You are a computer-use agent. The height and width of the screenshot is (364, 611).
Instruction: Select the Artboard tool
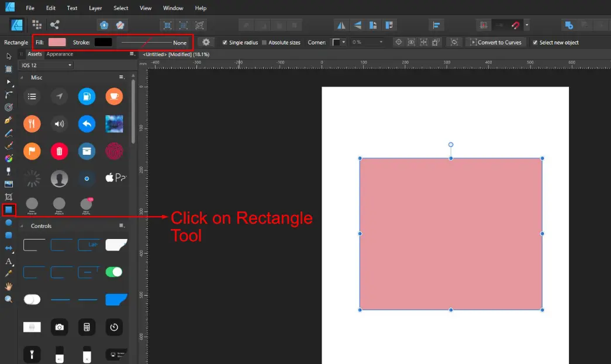pyautogui.click(x=9, y=69)
